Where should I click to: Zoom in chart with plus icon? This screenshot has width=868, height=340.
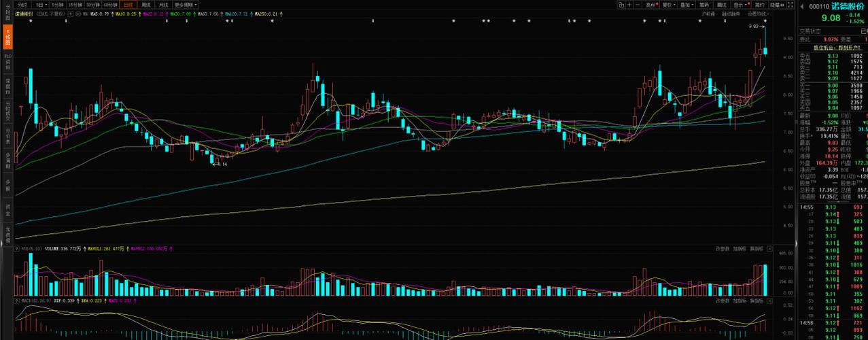[629, 4]
